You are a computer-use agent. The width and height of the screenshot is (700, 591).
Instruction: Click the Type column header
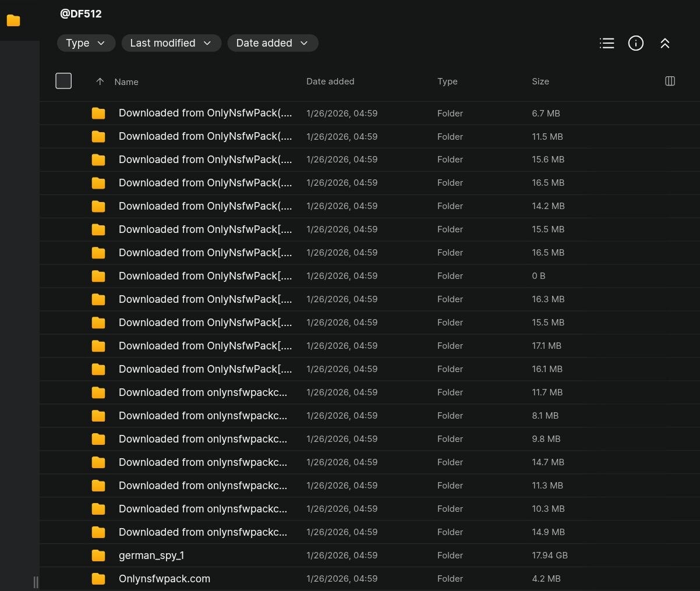pos(447,82)
